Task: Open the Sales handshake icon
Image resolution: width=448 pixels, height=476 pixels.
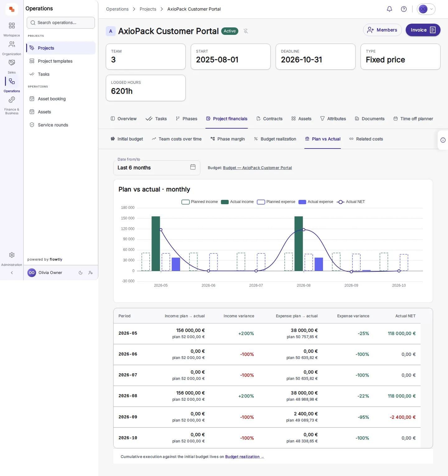Action: (12, 63)
